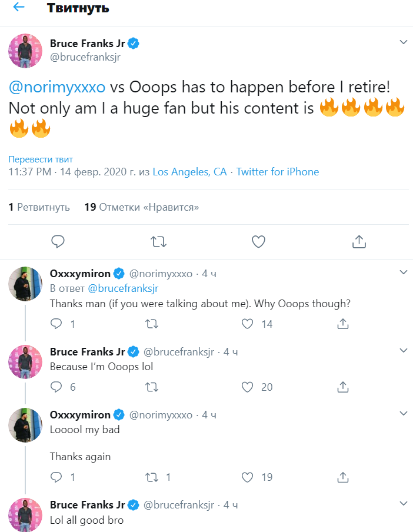Open Bruce Franks Jr's main profile avatar
The height and width of the screenshot is (532, 413).
tap(25, 51)
